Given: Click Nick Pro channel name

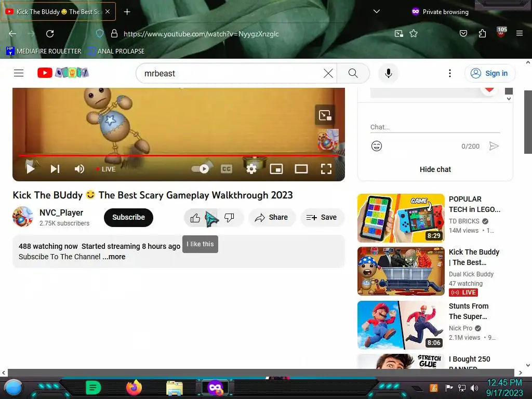Looking at the screenshot, I should pyautogui.click(x=460, y=328).
